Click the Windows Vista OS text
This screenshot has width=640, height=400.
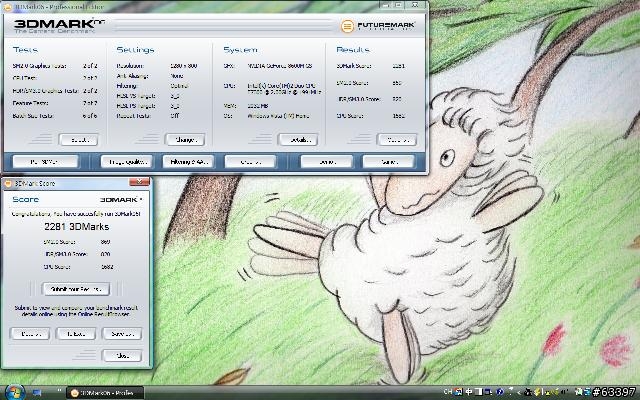tap(278, 116)
